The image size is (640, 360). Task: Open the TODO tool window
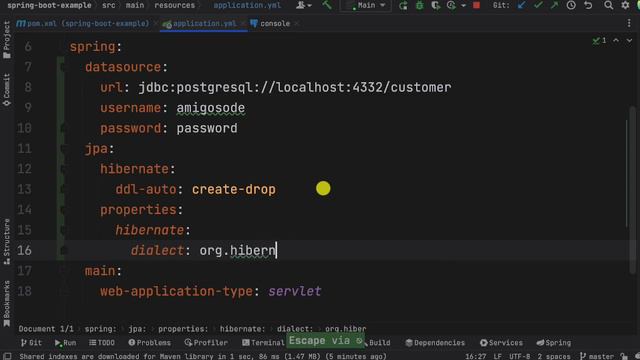[x=102, y=343]
